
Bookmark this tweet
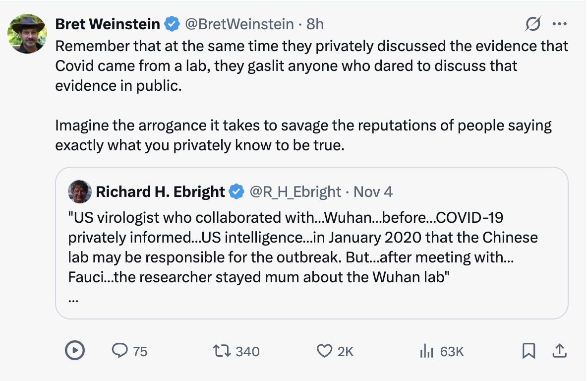[x=529, y=351]
